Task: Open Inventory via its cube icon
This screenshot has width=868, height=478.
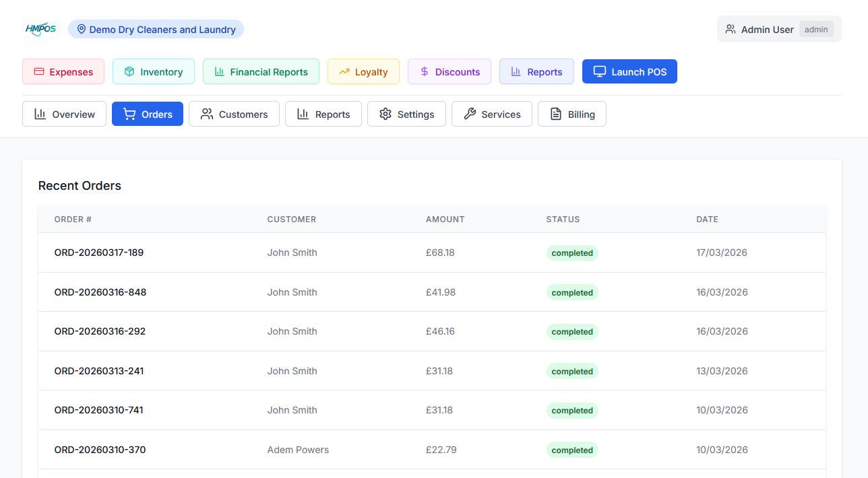Action: (x=129, y=72)
